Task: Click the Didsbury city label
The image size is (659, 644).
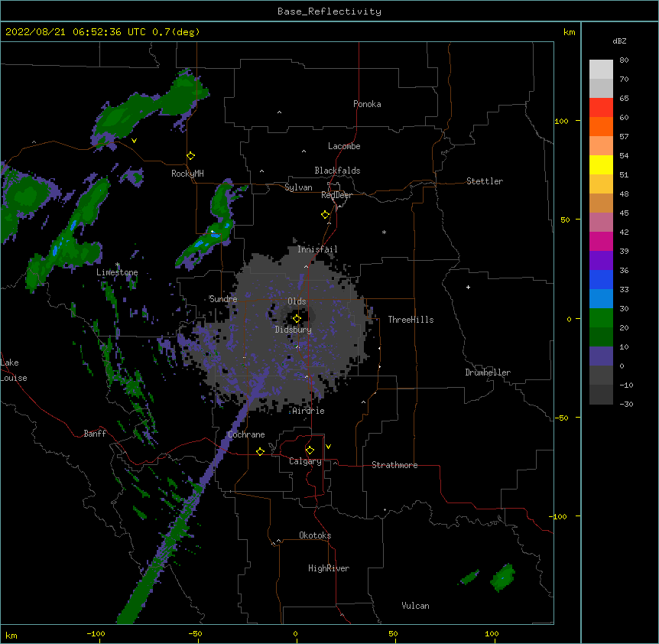Action: [x=294, y=330]
